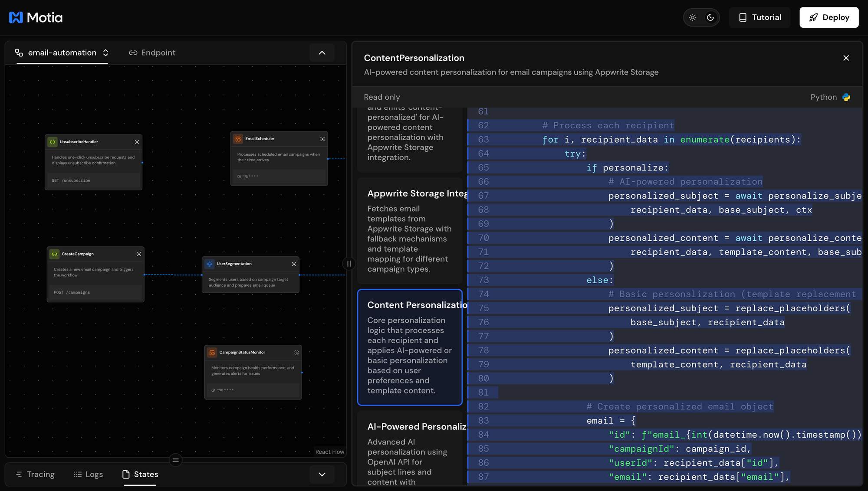Image resolution: width=868 pixels, height=491 pixels.
Task: Select the Appwrite Storage Integration feature card
Action: pos(410,231)
